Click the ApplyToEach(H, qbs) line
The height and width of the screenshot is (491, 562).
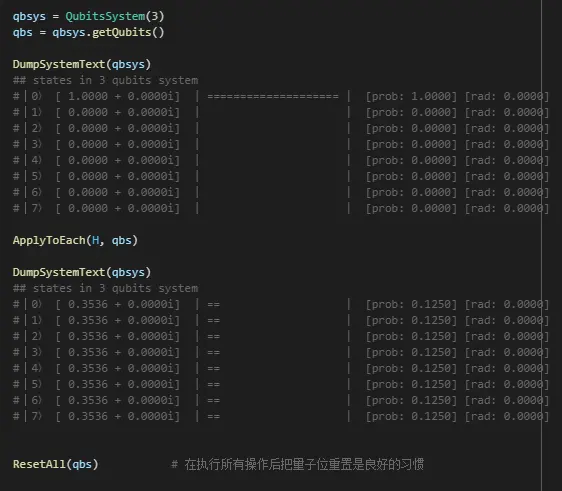coord(75,240)
